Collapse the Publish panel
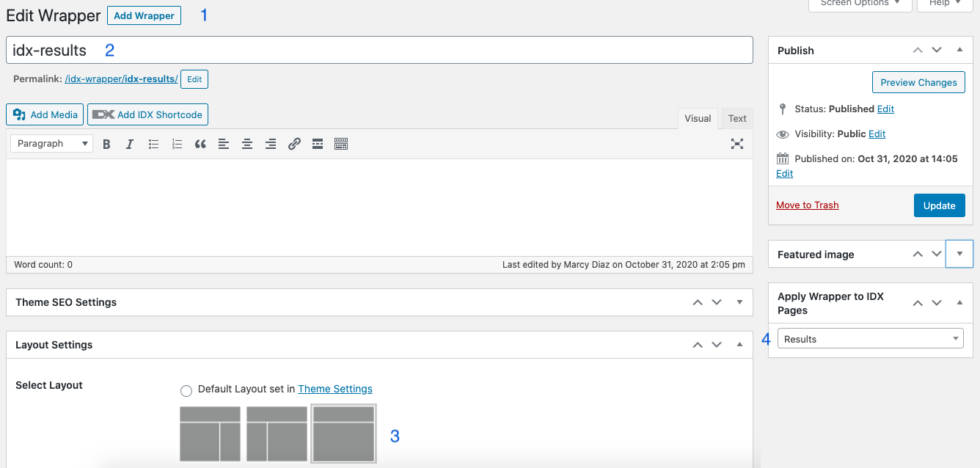This screenshot has width=980, height=468. pos(959,51)
